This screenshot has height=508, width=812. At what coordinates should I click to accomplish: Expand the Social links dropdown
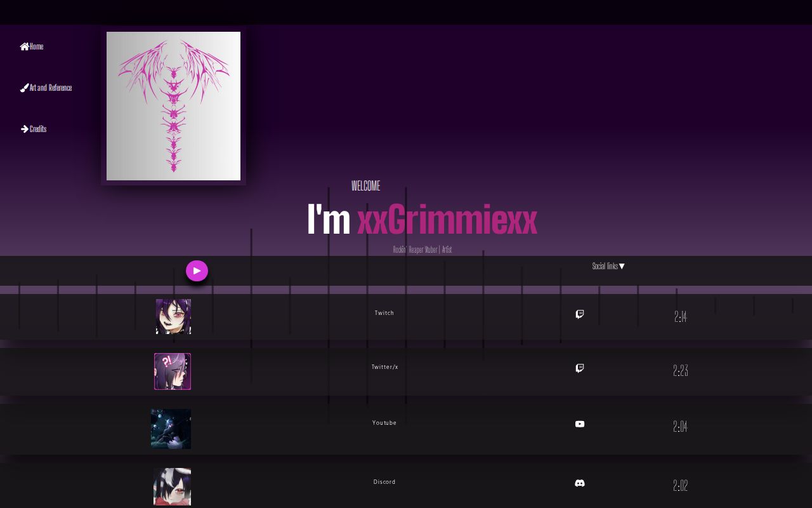click(x=608, y=267)
